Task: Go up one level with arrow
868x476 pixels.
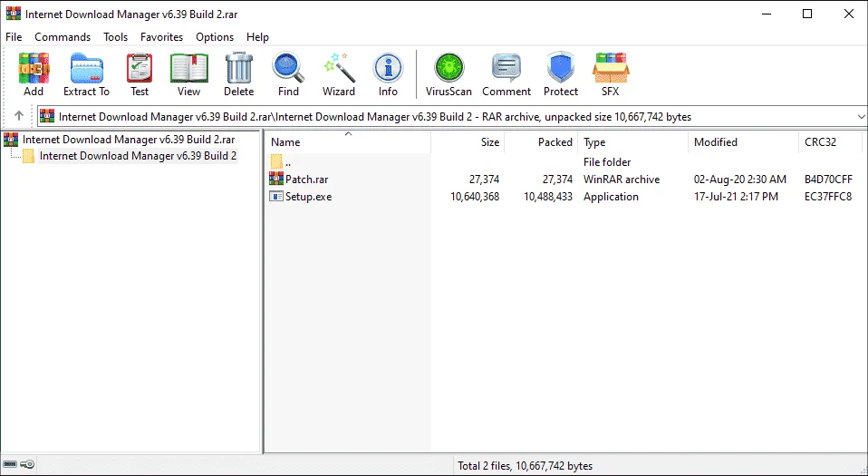Action: pyautogui.click(x=19, y=116)
